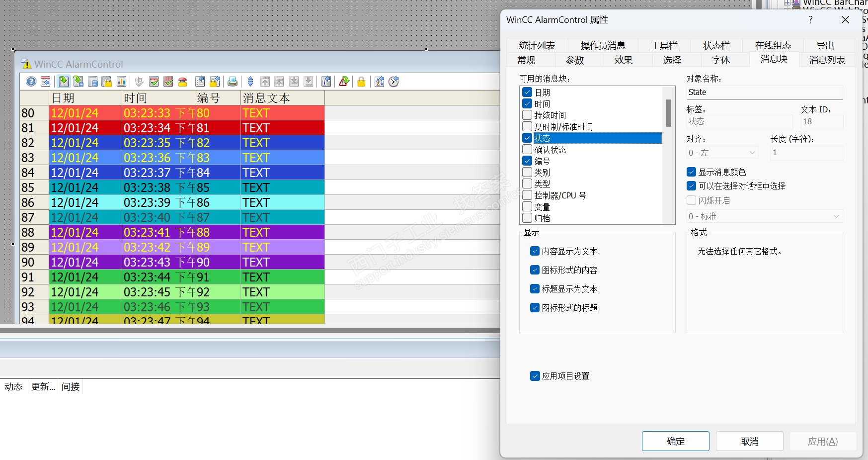Click the dialog's question mark help button

[810, 20]
